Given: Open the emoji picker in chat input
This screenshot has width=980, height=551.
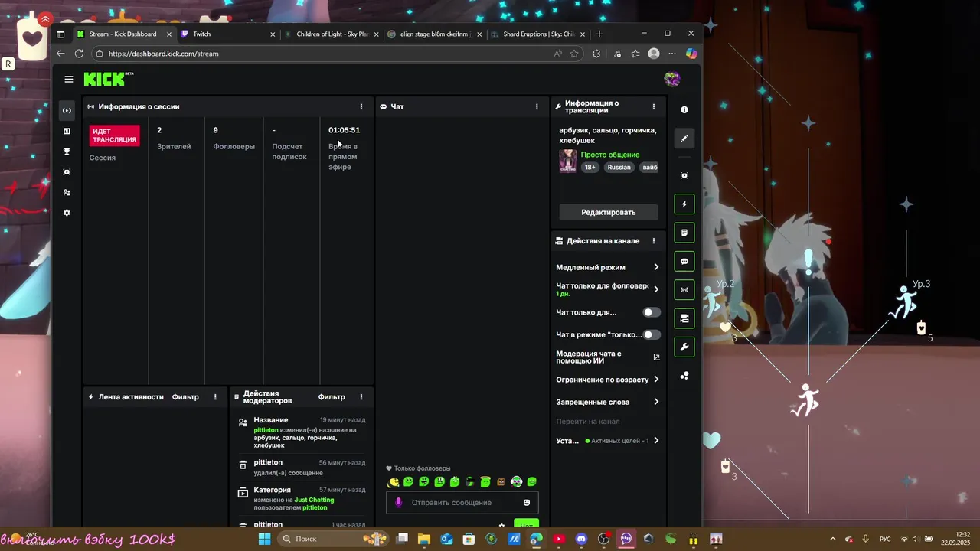Looking at the screenshot, I should (527, 503).
